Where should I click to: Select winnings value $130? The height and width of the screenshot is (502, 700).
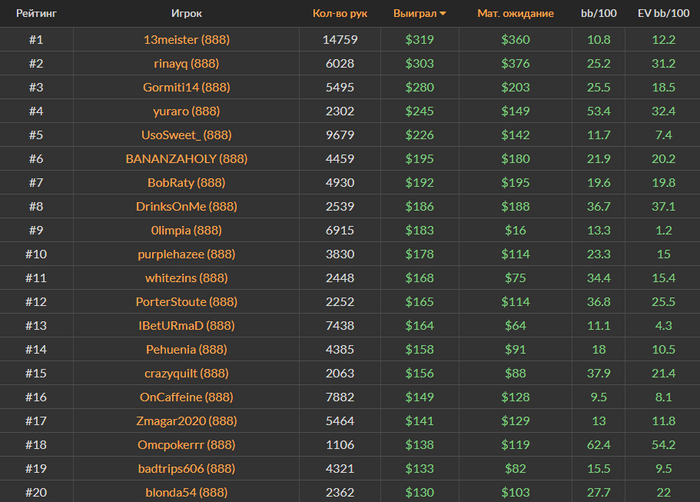tap(419, 492)
